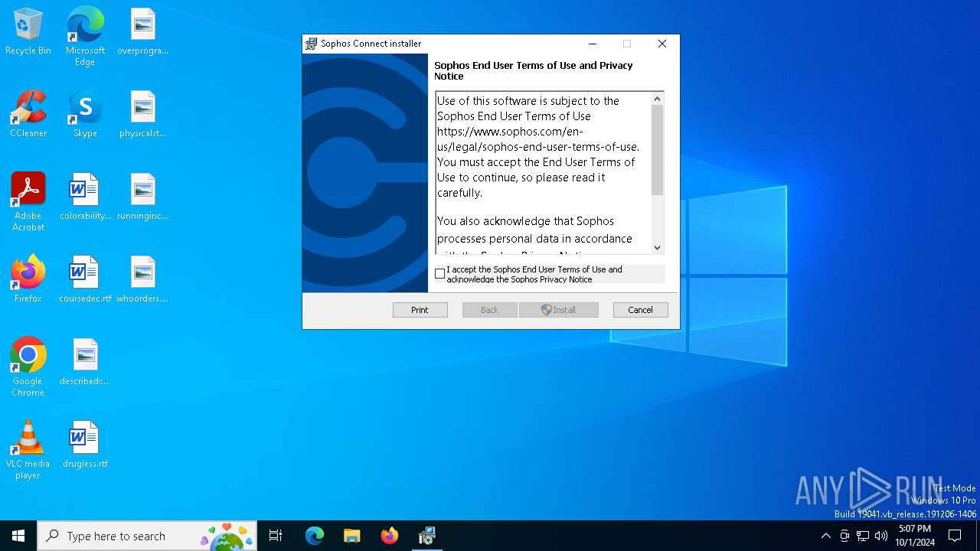Screen dimensions: 980x551
Task: Click the Install button with shield icon
Action: tap(559, 310)
